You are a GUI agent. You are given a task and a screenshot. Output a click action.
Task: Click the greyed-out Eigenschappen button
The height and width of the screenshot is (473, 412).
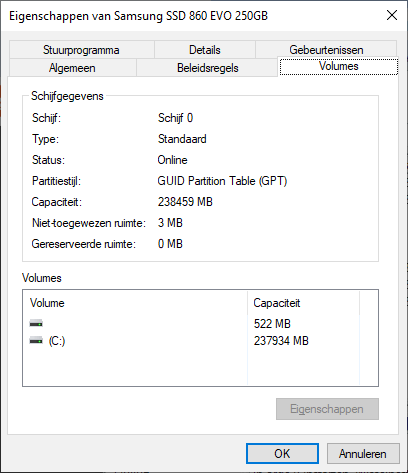[327, 409]
